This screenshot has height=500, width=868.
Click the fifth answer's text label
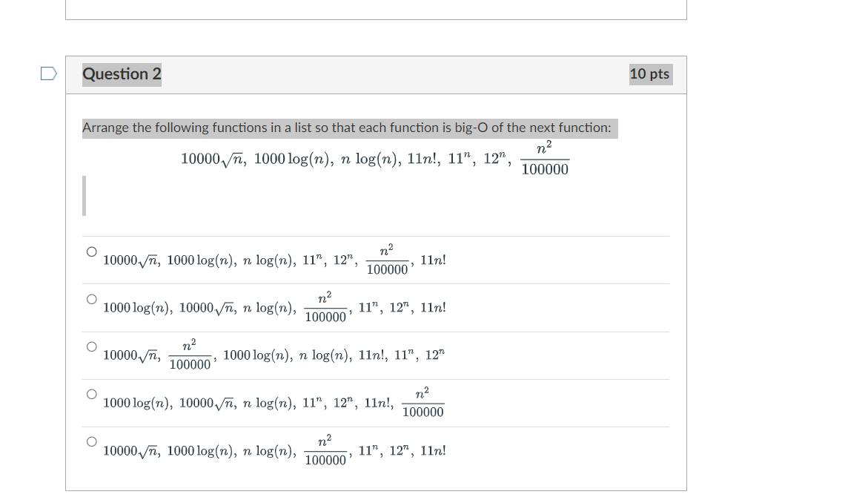274,450
